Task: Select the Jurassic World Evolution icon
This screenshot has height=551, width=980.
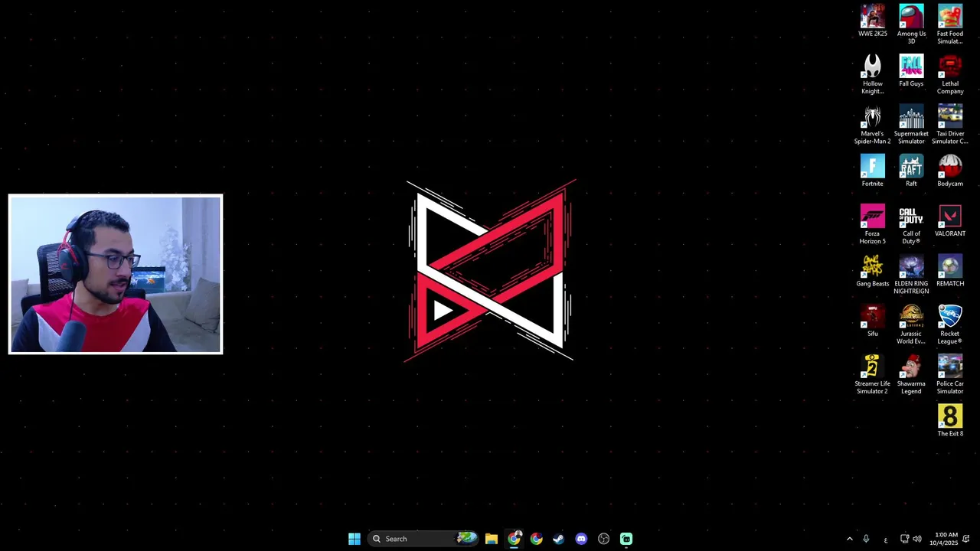Action: tap(911, 324)
